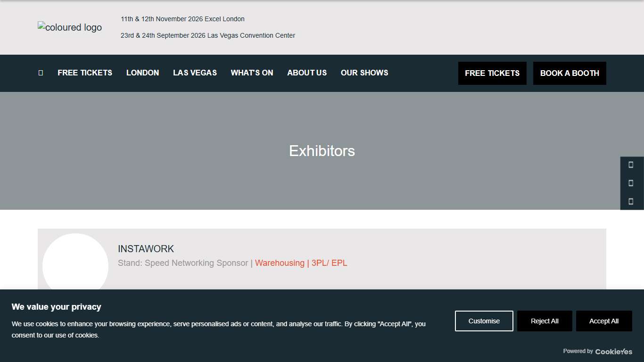This screenshot has height=362, width=644.
Task: Reject all cookies
Action: 545,321
